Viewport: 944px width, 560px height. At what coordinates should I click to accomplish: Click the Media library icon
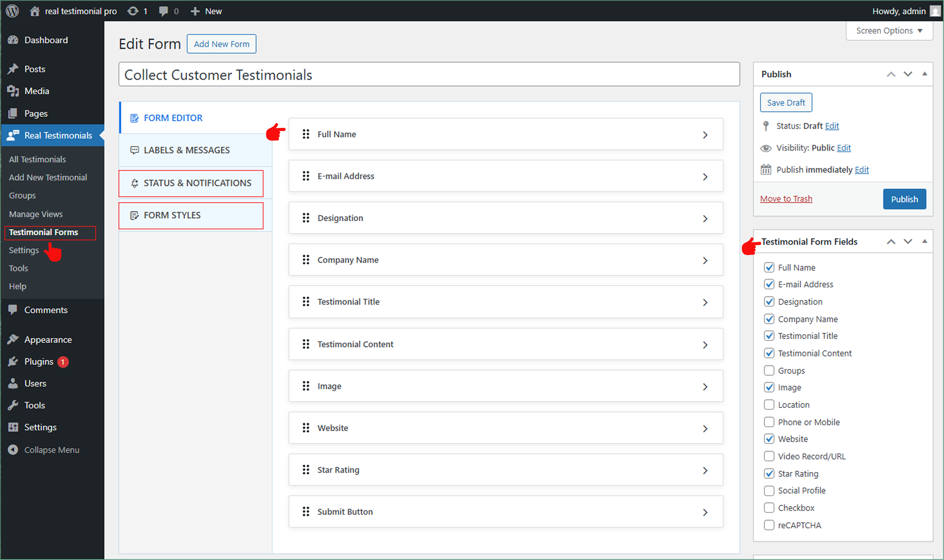tap(13, 91)
